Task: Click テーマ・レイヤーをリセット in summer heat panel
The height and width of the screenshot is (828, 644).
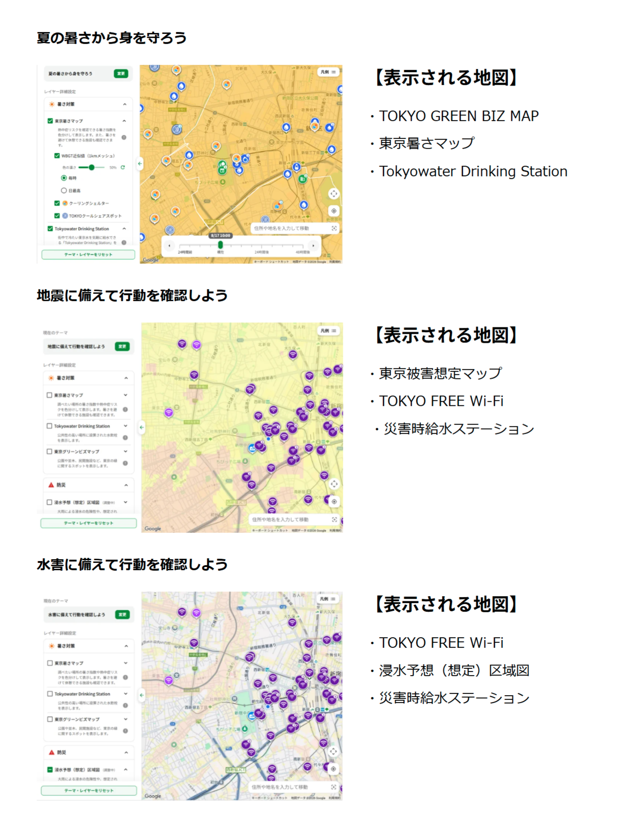Action: point(88,254)
